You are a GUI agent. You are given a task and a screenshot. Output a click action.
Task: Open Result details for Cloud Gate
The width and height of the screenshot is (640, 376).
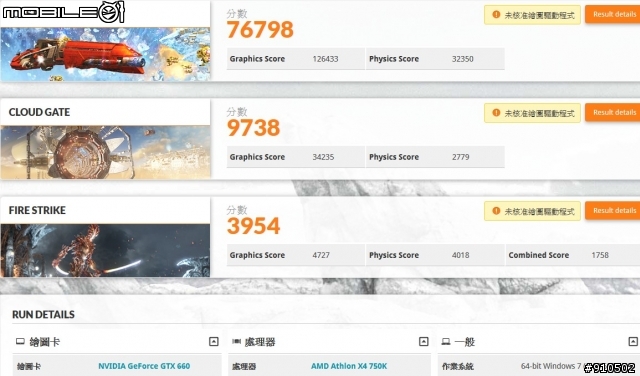613,112
